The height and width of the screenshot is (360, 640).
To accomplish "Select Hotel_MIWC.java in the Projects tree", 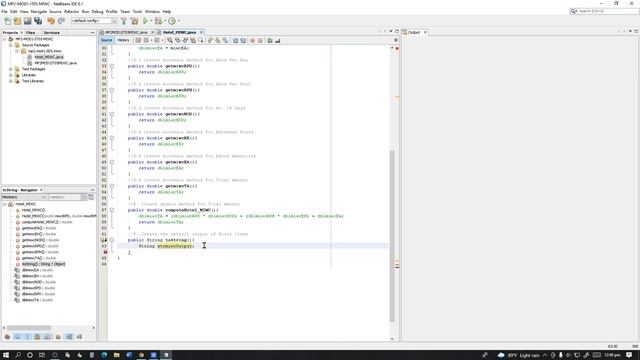I will tap(49, 57).
